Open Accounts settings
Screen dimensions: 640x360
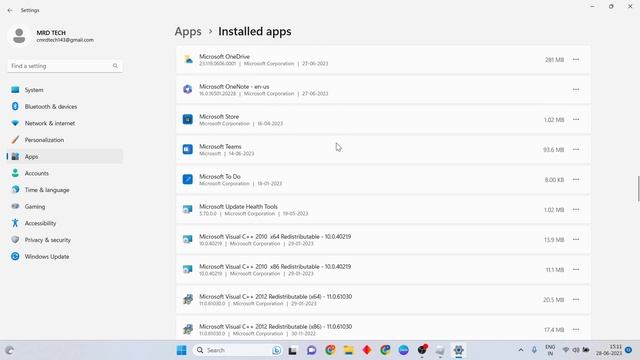click(x=65, y=173)
